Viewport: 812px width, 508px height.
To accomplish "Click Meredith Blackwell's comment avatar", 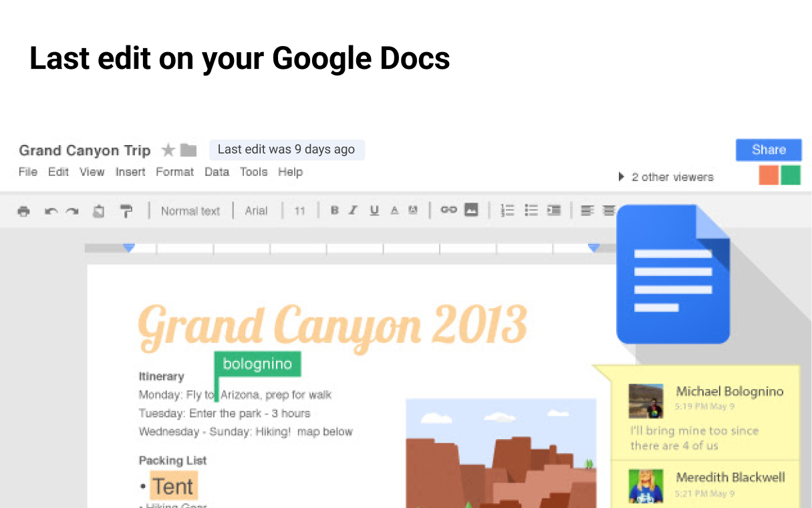I will [646, 486].
